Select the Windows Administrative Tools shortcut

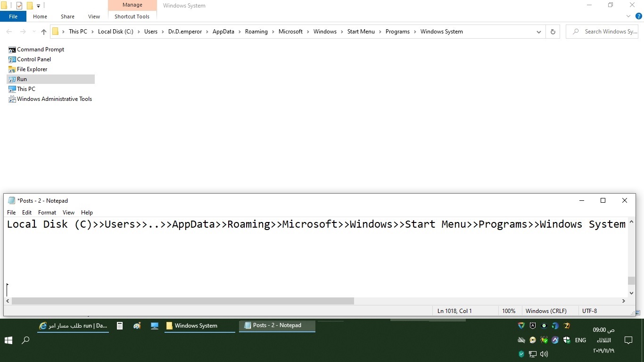coord(50,99)
